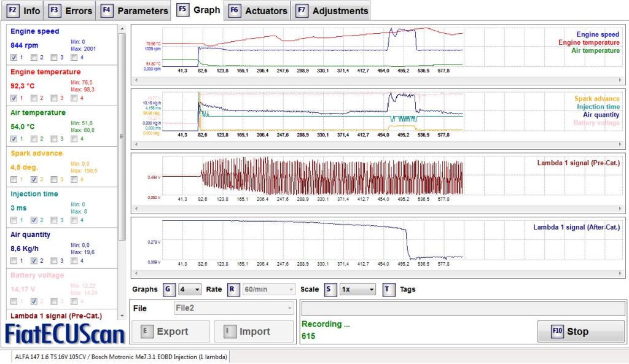Uncheck graph 1 checkbox under Engine speed

point(14,58)
